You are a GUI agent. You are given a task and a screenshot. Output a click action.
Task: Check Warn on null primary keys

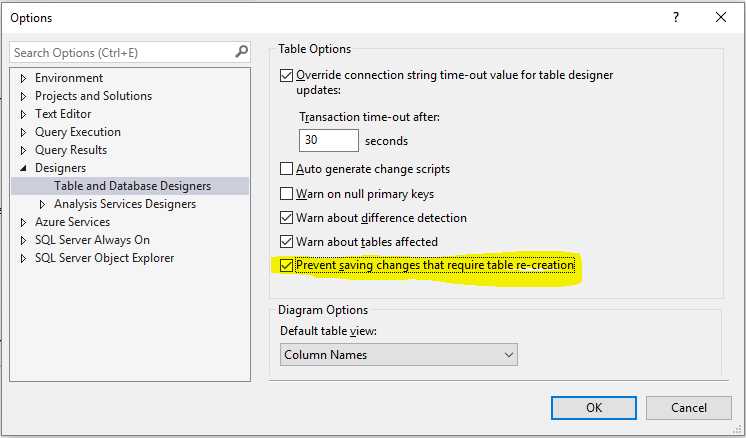tap(287, 194)
